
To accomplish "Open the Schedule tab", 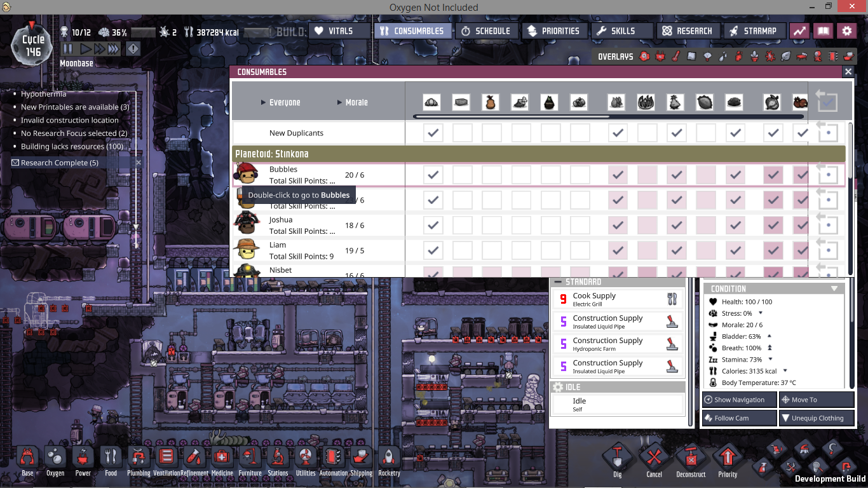I will pos(485,31).
